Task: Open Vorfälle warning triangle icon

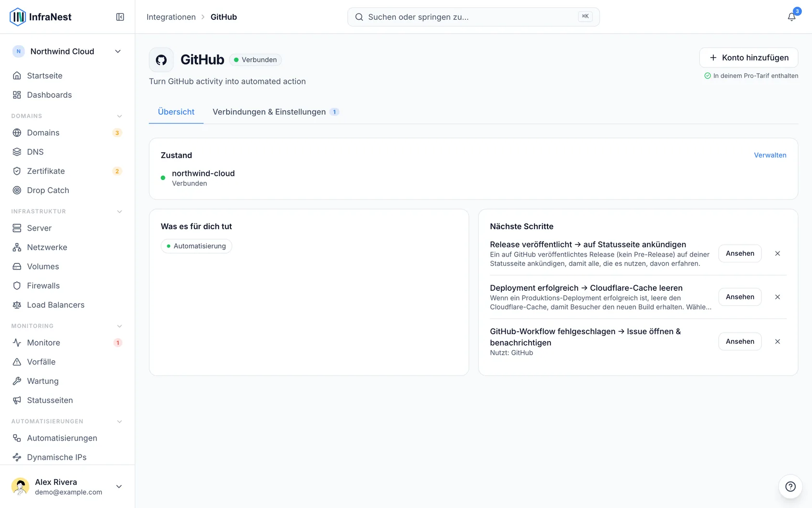Action: click(x=17, y=362)
